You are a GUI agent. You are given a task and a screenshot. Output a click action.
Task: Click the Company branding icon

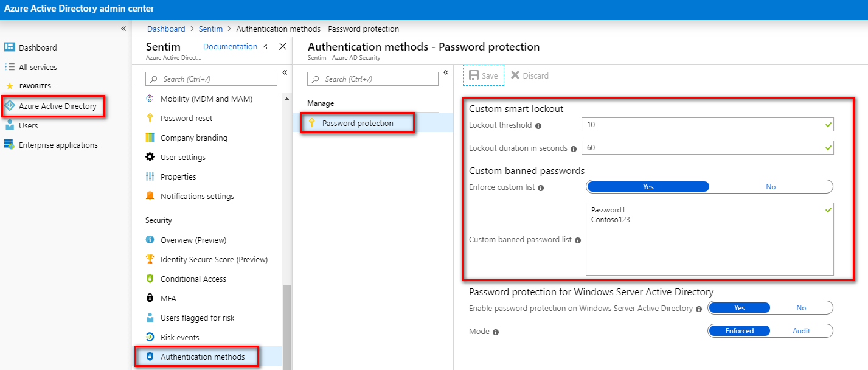(150, 138)
